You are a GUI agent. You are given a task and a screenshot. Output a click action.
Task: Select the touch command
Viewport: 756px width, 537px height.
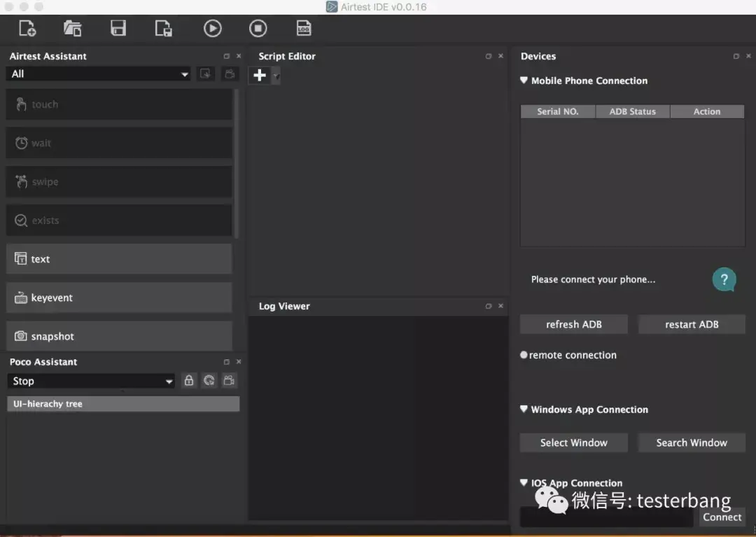(119, 104)
